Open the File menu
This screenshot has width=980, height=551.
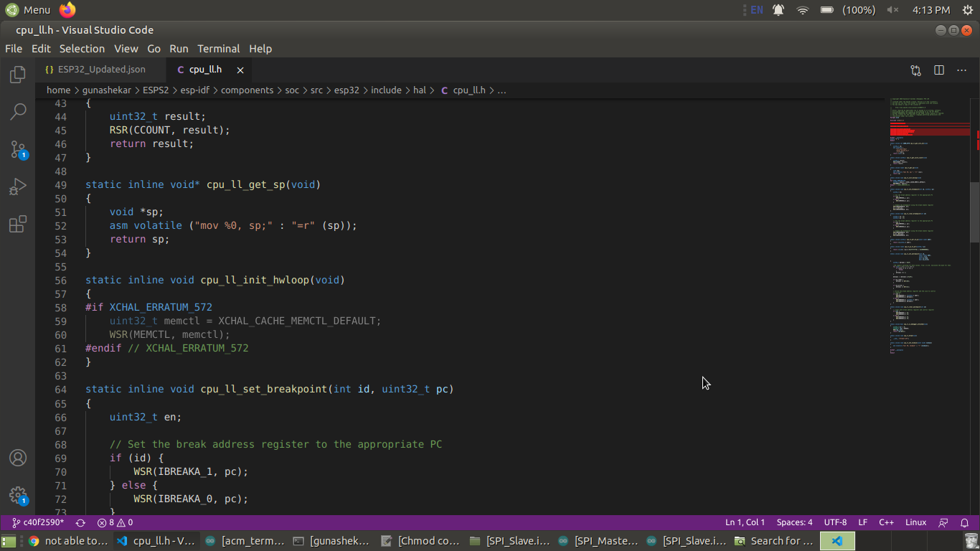(14, 49)
